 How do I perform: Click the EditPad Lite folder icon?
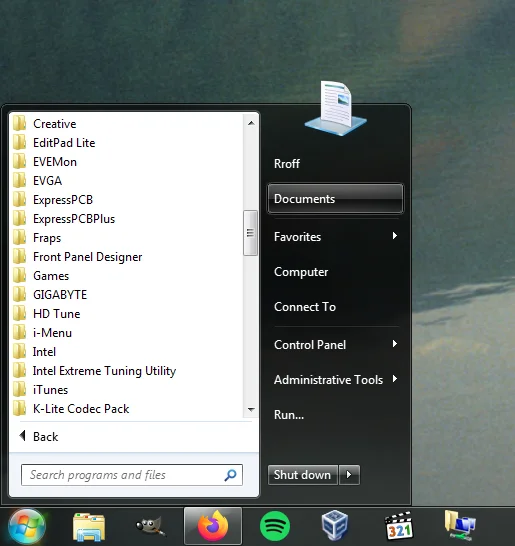click(x=19, y=143)
